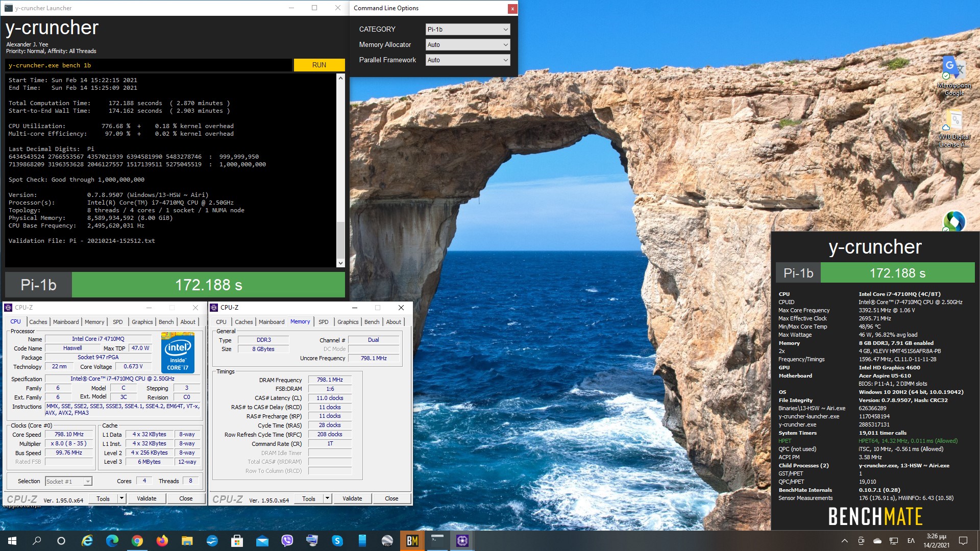Open Google Chrome from taskbar

(137, 541)
